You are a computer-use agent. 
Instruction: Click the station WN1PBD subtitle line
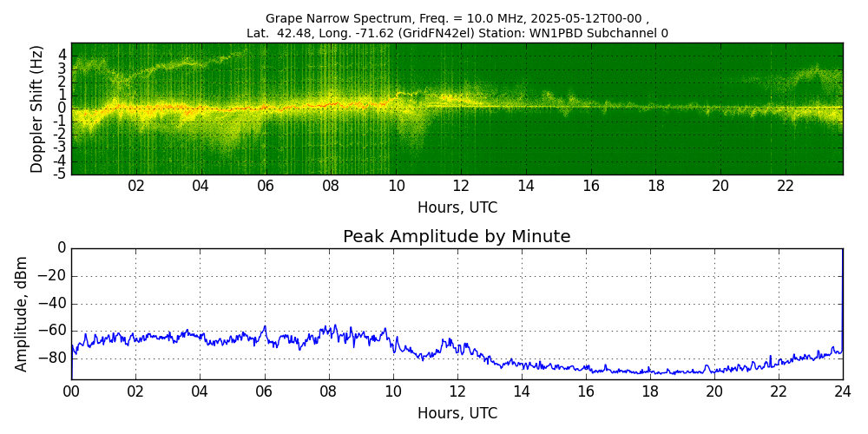coord(457,33)
